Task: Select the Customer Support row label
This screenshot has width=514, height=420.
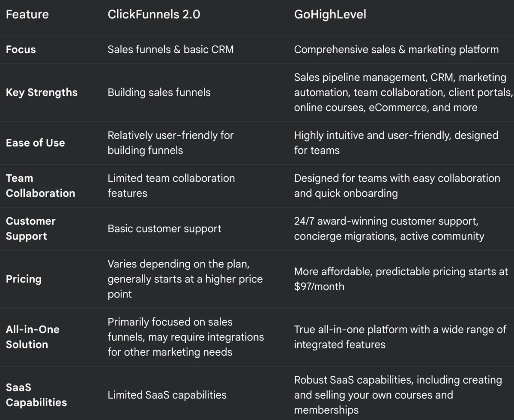Action: (x=31, y=228)
